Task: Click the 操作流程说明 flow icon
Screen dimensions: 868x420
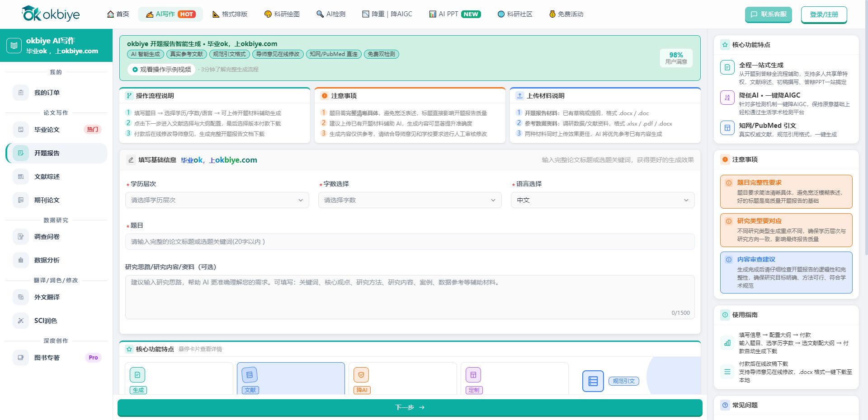Action: coord(129,96)
